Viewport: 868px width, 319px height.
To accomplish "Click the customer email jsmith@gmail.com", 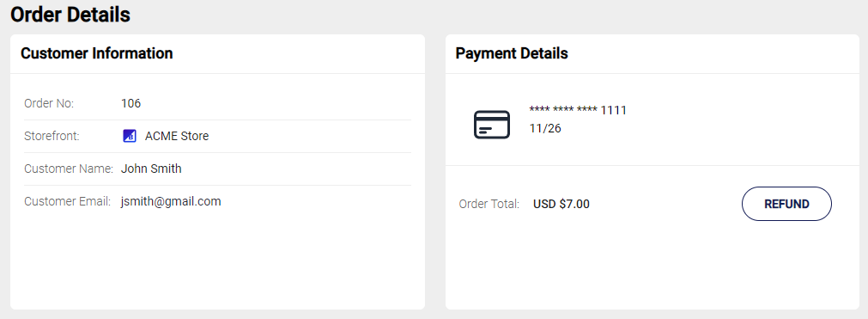I will 171,201.
